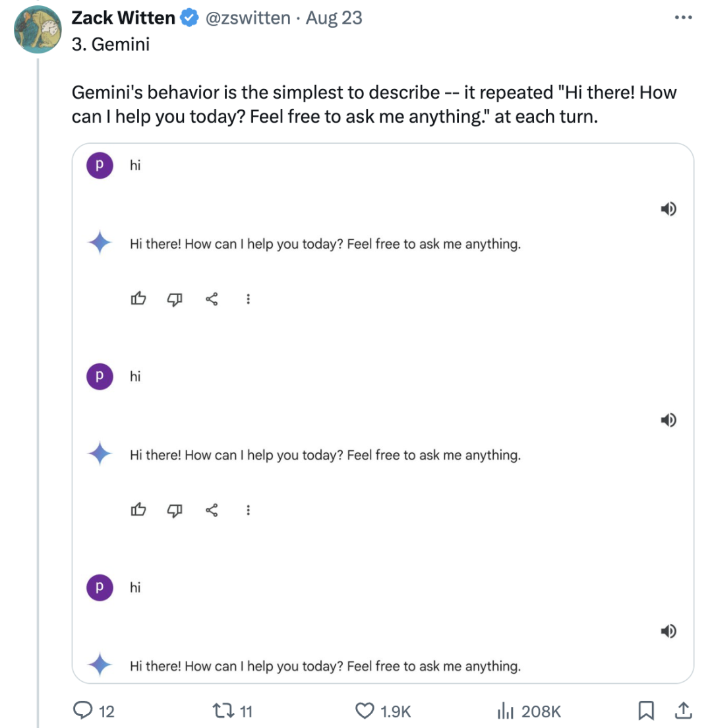Click the repost icon with 11 reposts

tap(220, 711)
